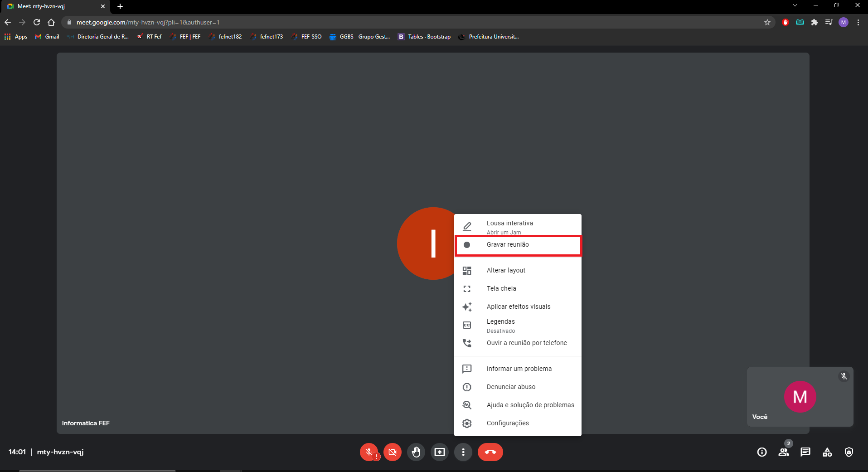The height and width of the screenshot is (472, 868).
Task: Bookmark page with the star icon
Action: pyautogui.click(x=767, y=22)
